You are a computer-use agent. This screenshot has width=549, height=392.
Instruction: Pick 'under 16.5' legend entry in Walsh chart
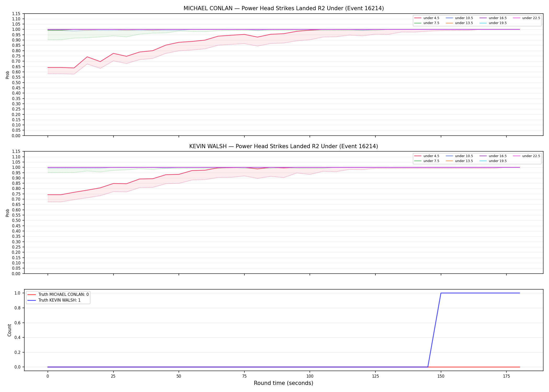point(494,156)
